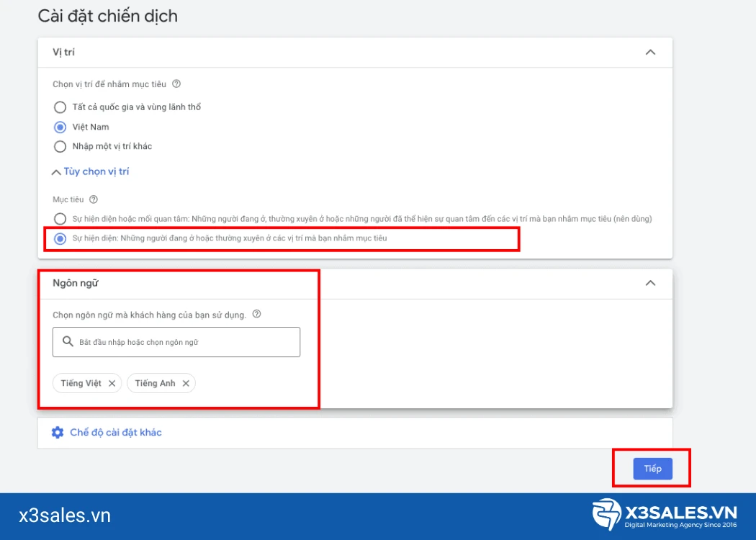This screenshot has width=756, height=540.
Task: Select 'Sự hiện diện hoặc mối quan tâm' option
Action: [60, 219]
